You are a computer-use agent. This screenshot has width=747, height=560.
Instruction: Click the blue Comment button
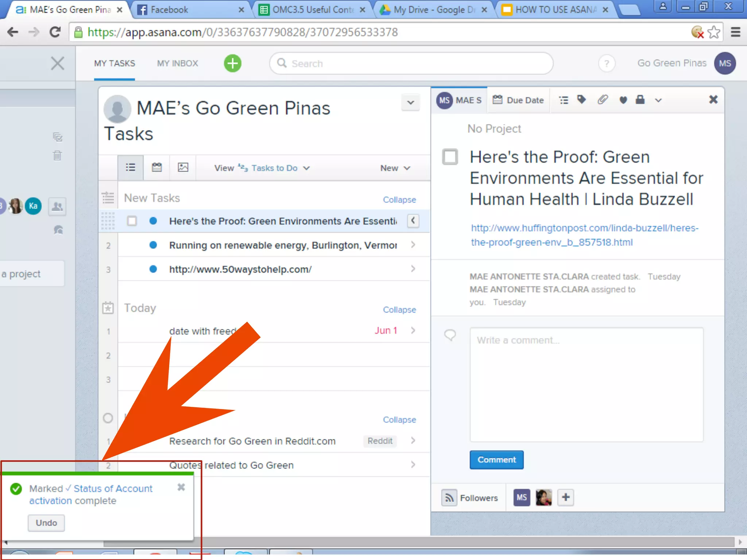496,460
